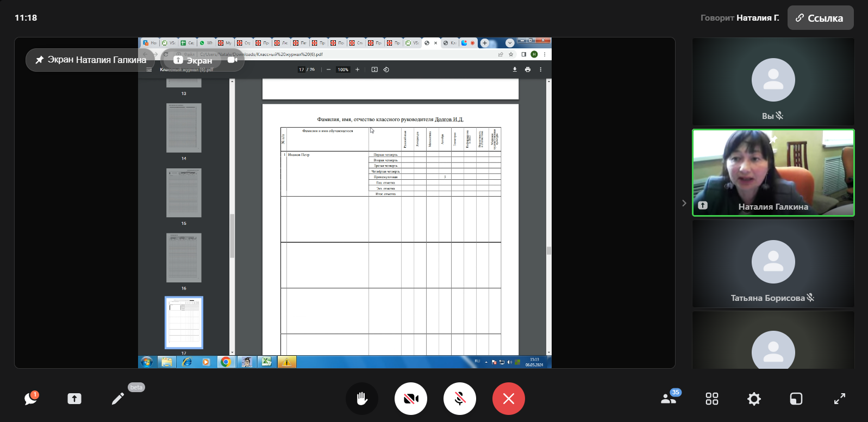
Task: Open meeting settings gear
Action: pyautogui.click(x=754, y=399)
